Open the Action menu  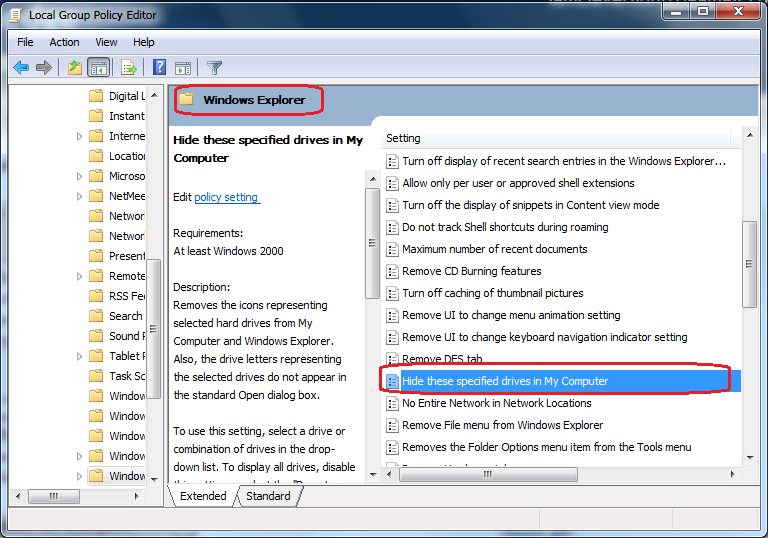(64, 42)
